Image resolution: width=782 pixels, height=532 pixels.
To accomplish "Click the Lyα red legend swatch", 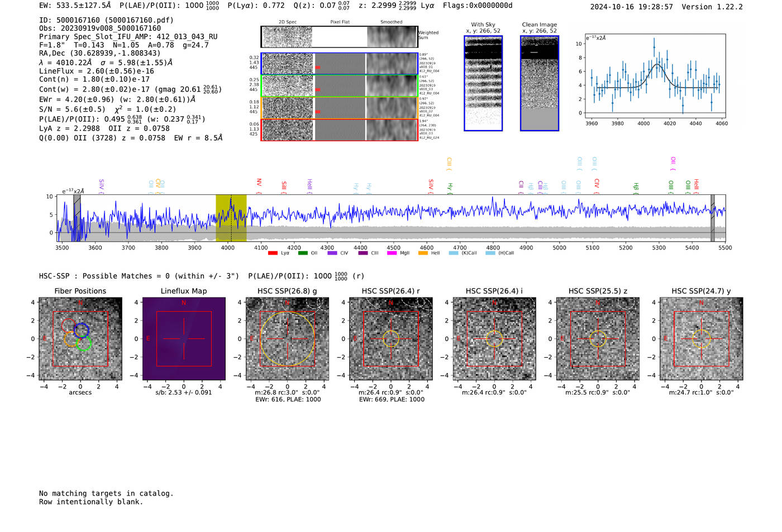I will tap(273, 253).
